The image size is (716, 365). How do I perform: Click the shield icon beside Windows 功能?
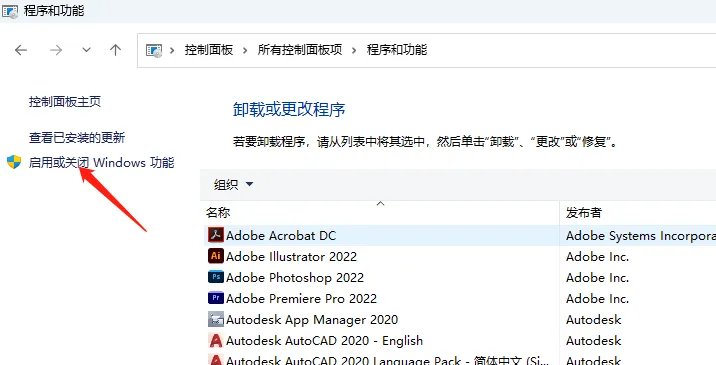tap(14, 162)
